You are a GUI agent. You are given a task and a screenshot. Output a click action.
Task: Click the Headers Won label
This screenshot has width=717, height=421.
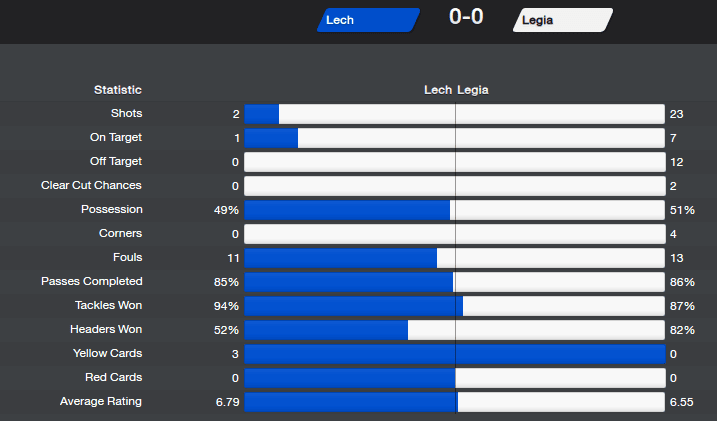pos(106,329)
